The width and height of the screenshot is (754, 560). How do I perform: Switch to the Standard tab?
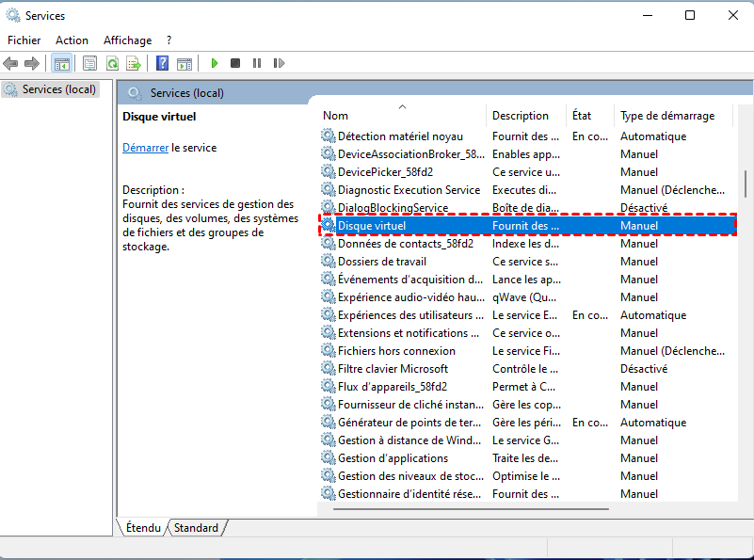point(196,528)
